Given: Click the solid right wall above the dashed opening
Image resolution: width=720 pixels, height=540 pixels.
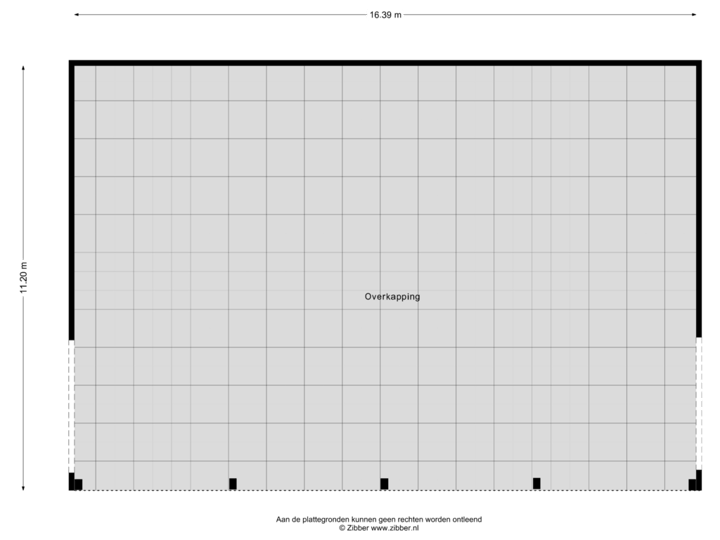Looking at the screenshot, I should coord(699,200).
